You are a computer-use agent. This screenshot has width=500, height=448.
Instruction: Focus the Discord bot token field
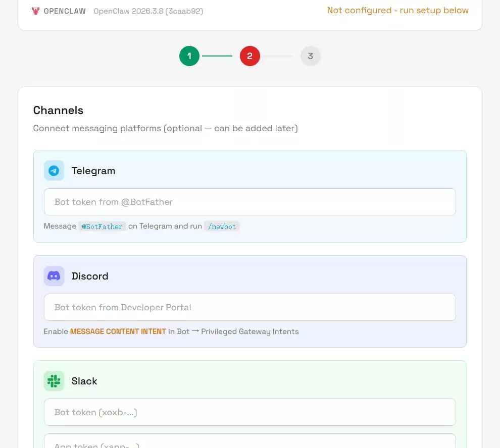(x=249, y=307)
